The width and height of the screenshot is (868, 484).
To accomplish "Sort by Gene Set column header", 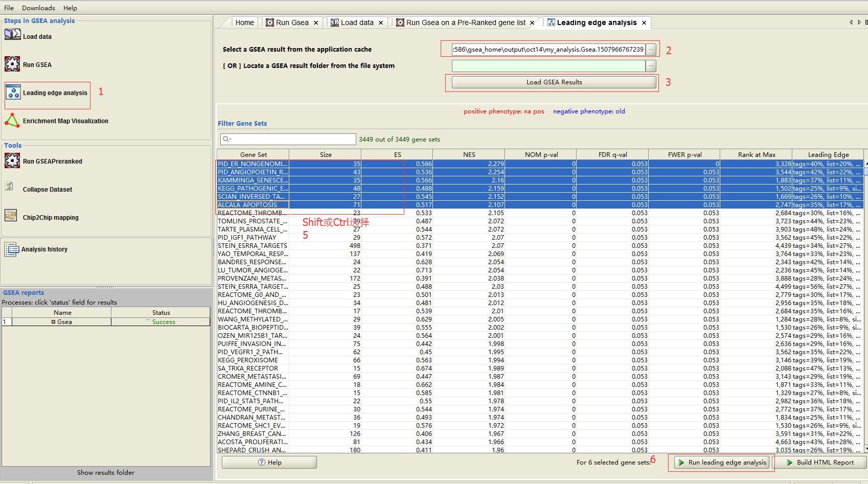I will pyautogui.click(x=253, y=154).
